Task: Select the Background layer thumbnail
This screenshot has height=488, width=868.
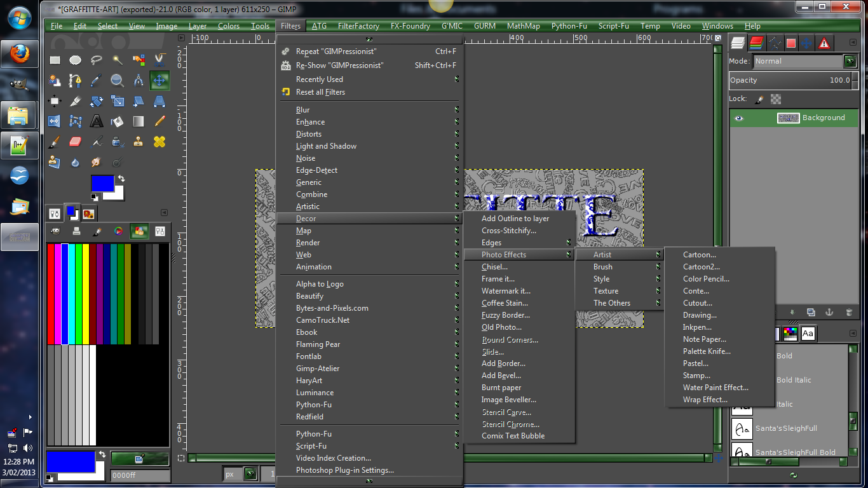Action: 788,118
